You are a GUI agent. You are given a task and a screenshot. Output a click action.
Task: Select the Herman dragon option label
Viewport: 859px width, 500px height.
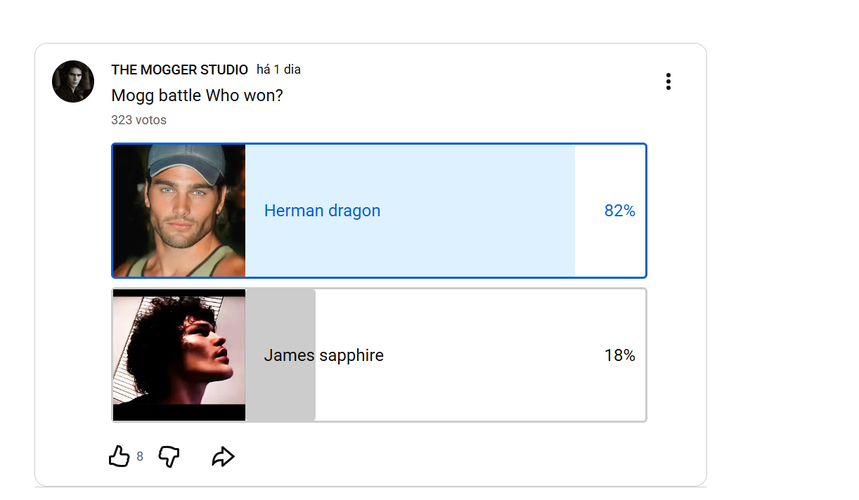[x=322, y=211]
